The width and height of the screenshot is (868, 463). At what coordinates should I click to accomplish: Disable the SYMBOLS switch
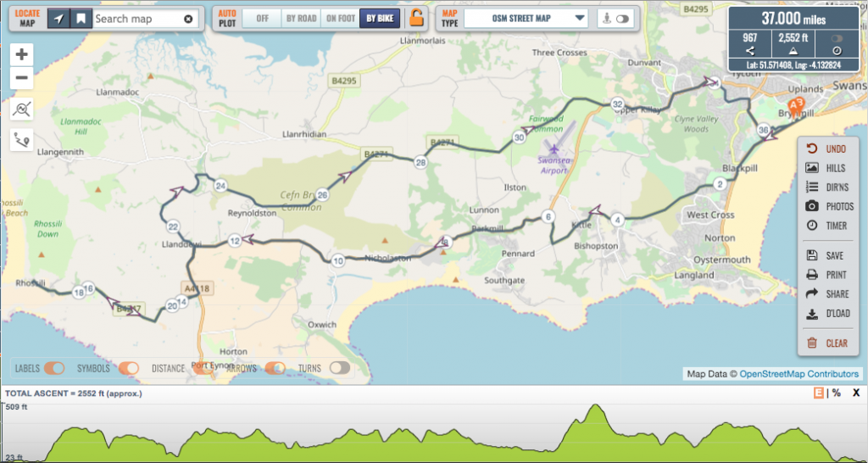tap(129, 368)
